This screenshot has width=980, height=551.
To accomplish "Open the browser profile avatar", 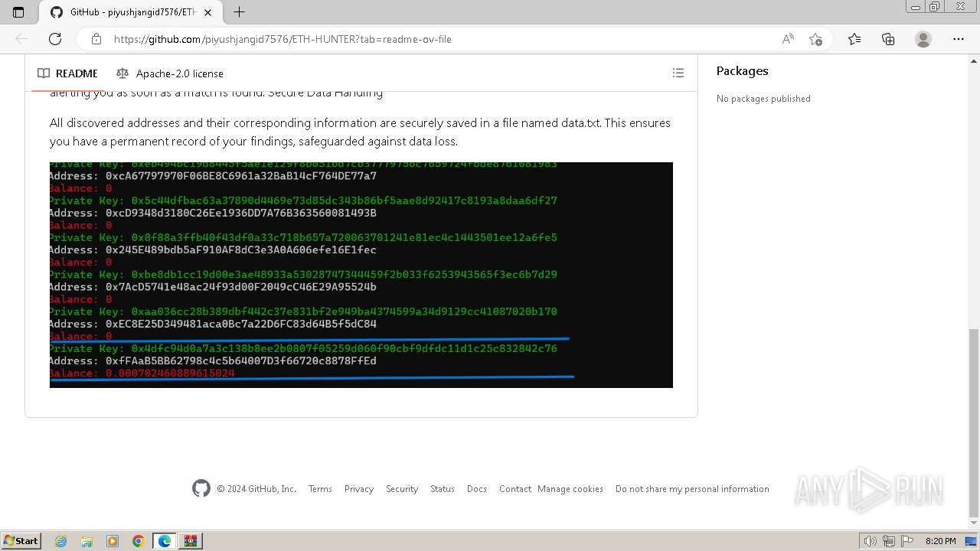I will click(923, 39).
